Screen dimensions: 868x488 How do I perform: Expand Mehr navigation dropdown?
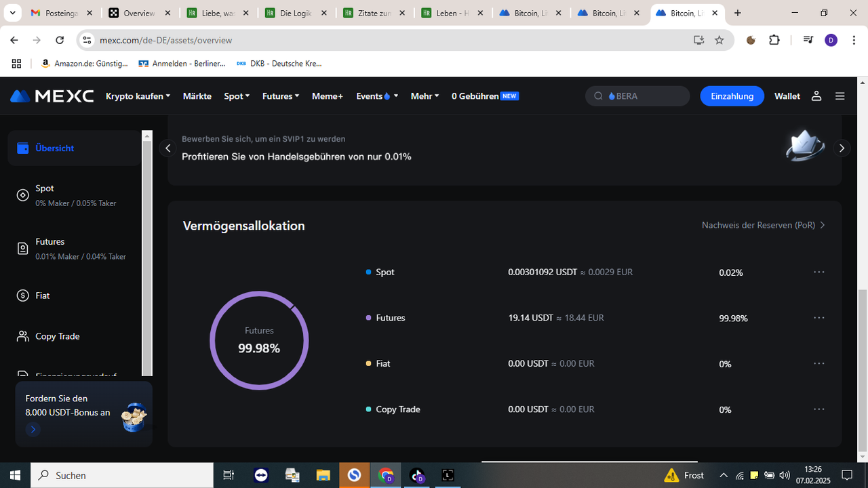coord(425,96)
